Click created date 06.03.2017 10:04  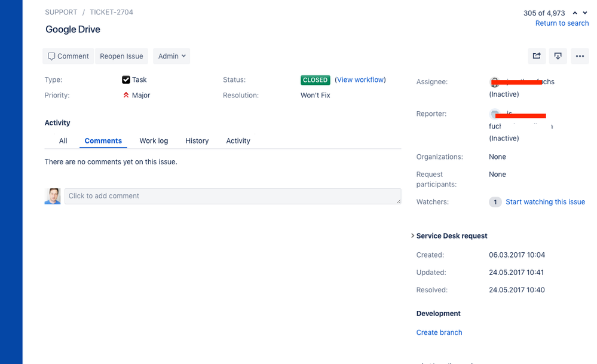tap(517, 255)
